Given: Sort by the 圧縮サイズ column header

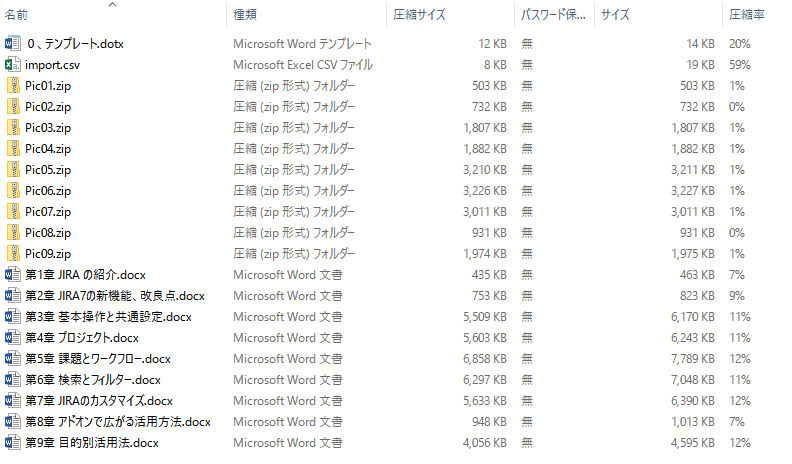Looking at the screenshot, I should click(419, 15).
